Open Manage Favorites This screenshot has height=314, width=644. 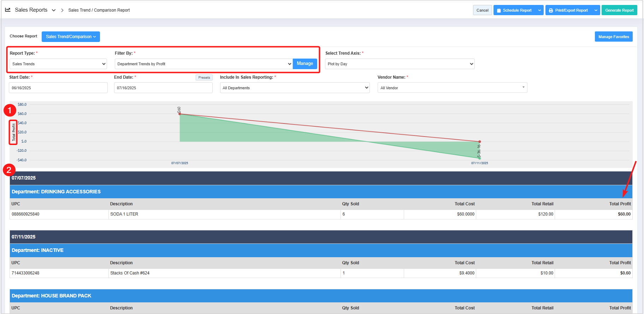pos(613,37)
